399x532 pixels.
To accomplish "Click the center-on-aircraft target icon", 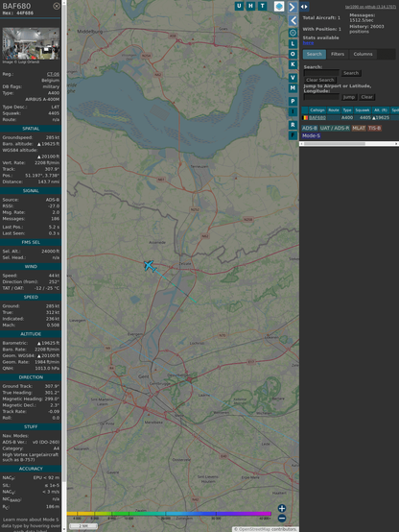I will [x=293, y=33].
